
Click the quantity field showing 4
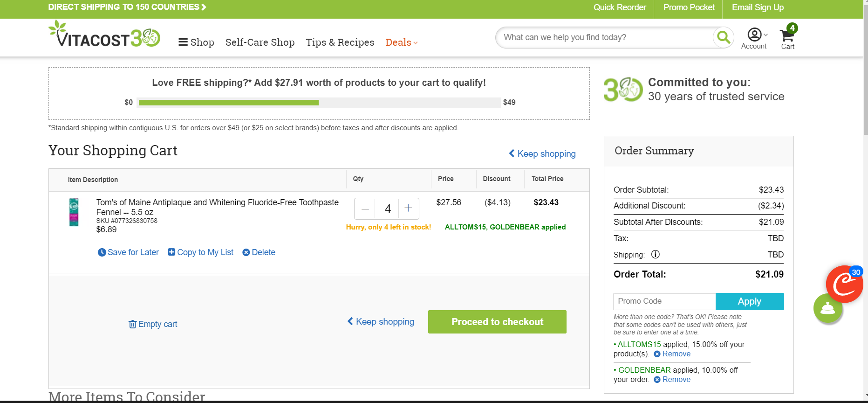[x=388, y=208]
